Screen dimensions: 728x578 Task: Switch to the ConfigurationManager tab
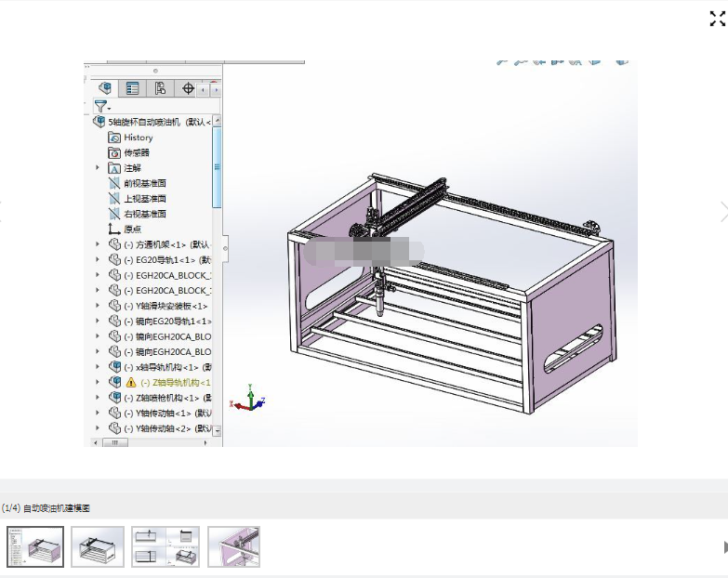[x=160, y=88]
